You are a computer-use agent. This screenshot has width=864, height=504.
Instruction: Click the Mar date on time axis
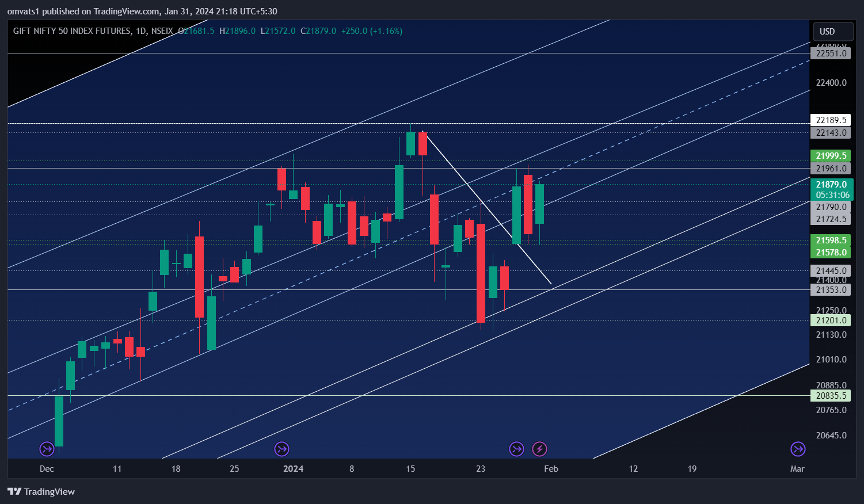click(x=797, y=469)
